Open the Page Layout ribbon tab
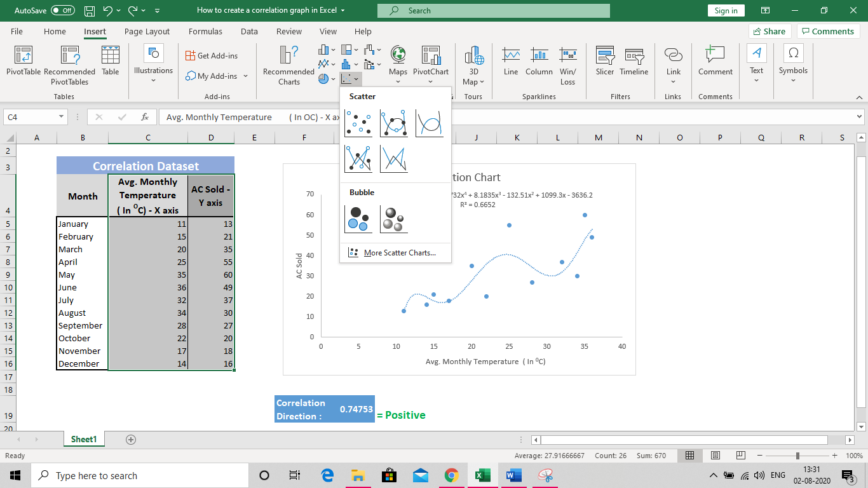The image size is (868, 488). point(146,31)
